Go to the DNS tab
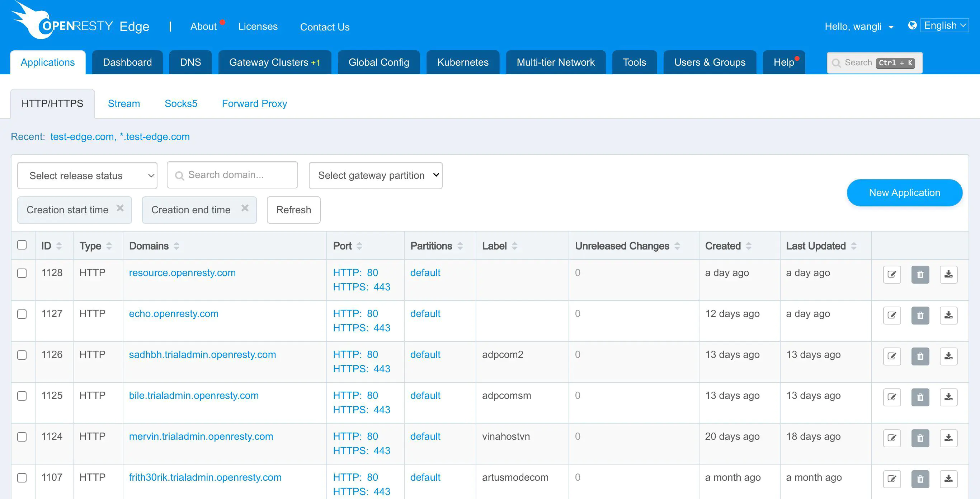 190,62
